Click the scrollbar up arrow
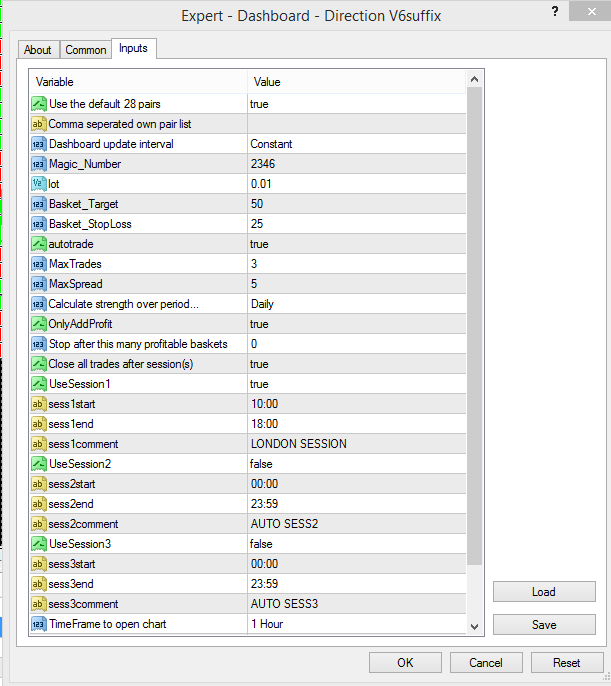This screenshot has width=611, height=686. 475,80
